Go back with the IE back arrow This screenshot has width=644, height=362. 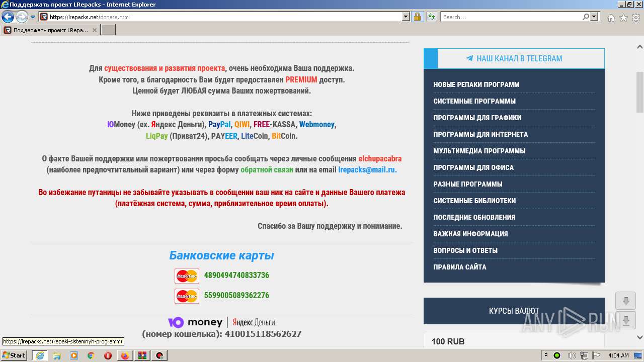[8, 17]
